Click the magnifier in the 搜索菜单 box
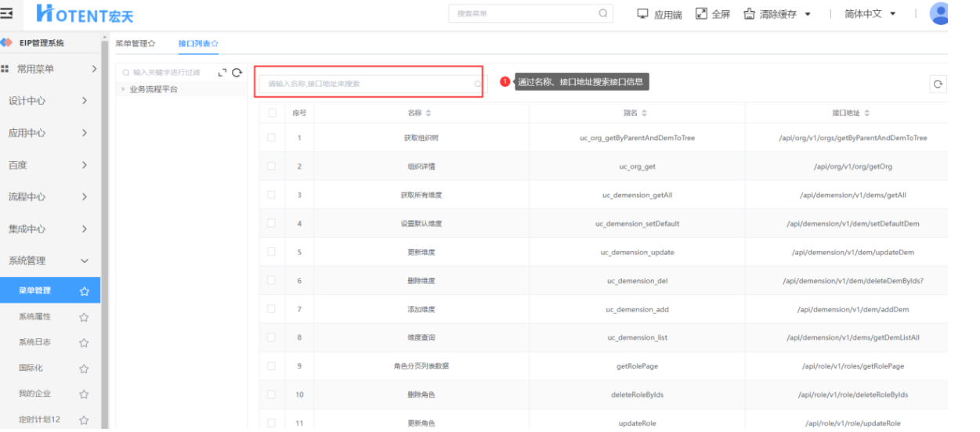This screenshot has width=980, height=432. click(602, 13)
